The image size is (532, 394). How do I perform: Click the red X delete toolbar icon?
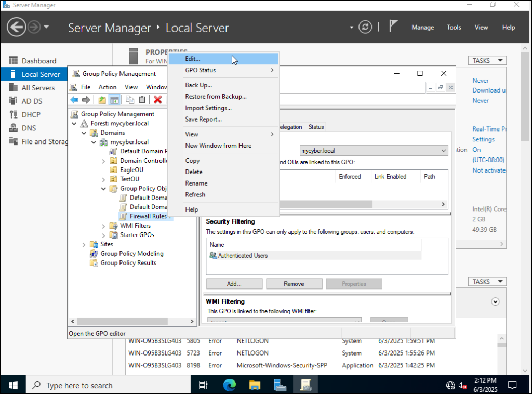(x=157, y=100)
